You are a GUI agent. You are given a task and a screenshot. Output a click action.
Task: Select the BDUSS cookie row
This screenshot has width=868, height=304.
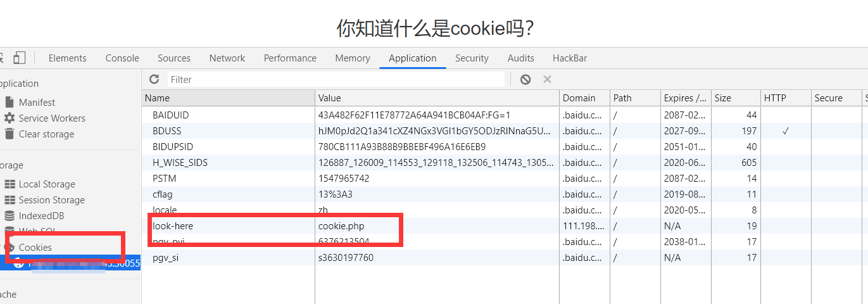(505, 130)
